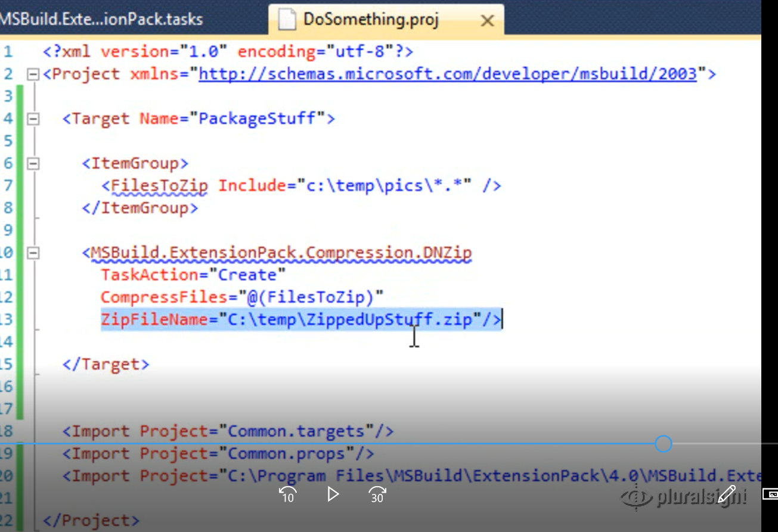Click the closing </ItemGroup> tag
This screenshot has width=778, height=532.
140,208
